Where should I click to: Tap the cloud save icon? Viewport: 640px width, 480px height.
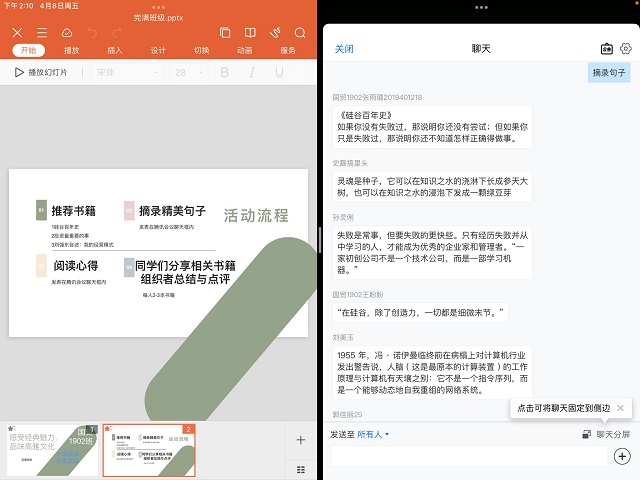click(67, 33)
